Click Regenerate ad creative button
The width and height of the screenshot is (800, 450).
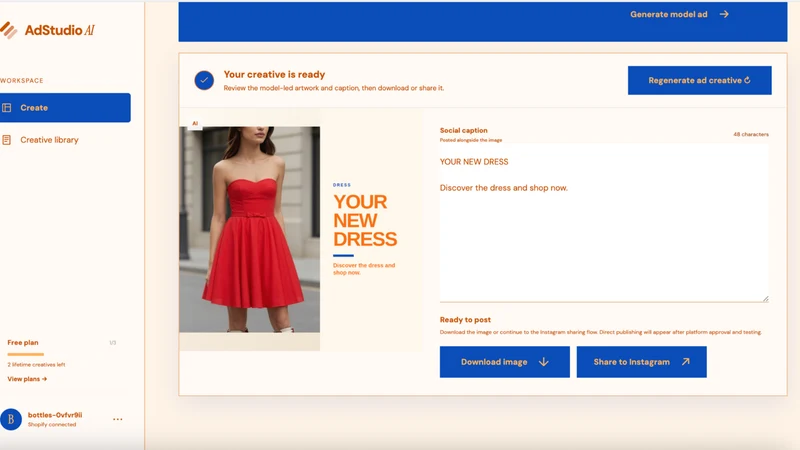coord(699,80)
